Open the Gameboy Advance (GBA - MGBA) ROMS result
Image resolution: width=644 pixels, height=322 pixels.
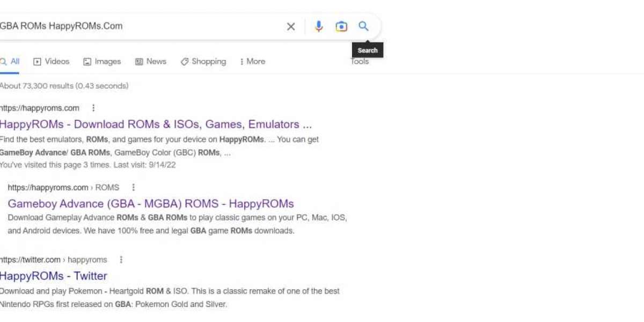pyautogui.click(x=151, y=204)
